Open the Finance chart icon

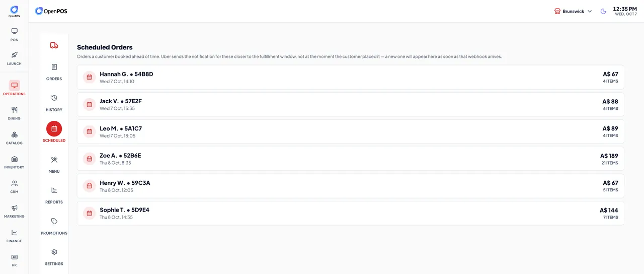pos(14,233)
